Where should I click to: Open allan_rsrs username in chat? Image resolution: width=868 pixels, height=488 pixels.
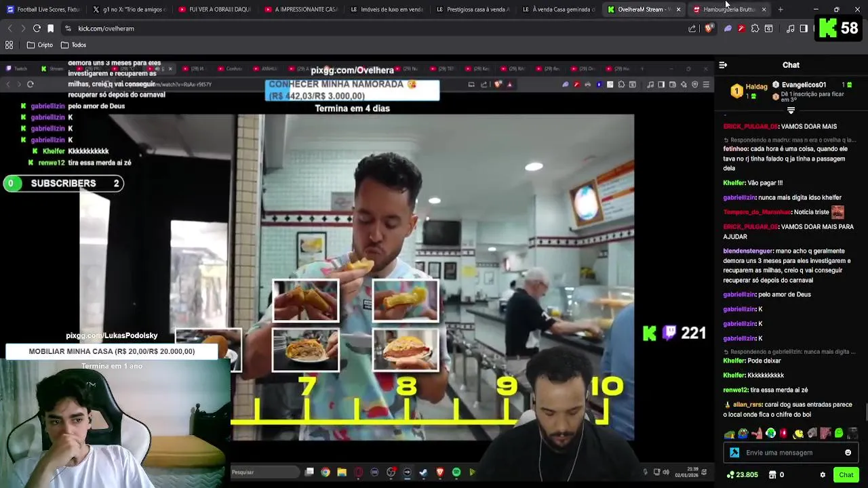click(747, 405)
